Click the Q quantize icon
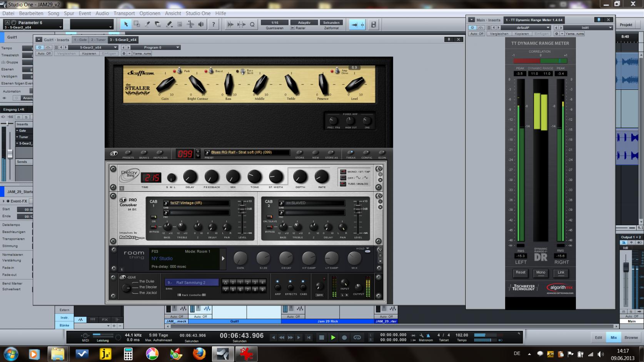Image resolution: width=644 pixels, height=362 pixels. coord(252,24)
